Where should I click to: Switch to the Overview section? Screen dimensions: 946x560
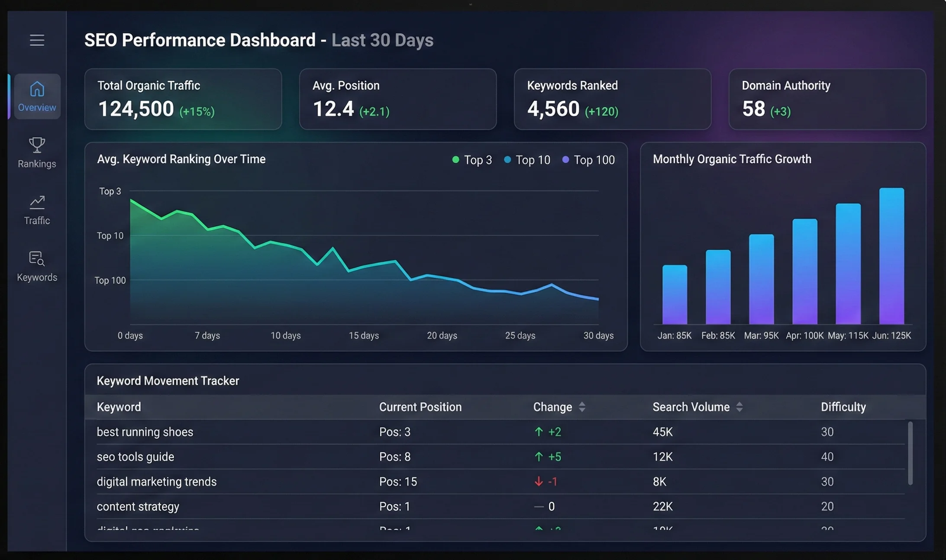click(x=37, y=96)
